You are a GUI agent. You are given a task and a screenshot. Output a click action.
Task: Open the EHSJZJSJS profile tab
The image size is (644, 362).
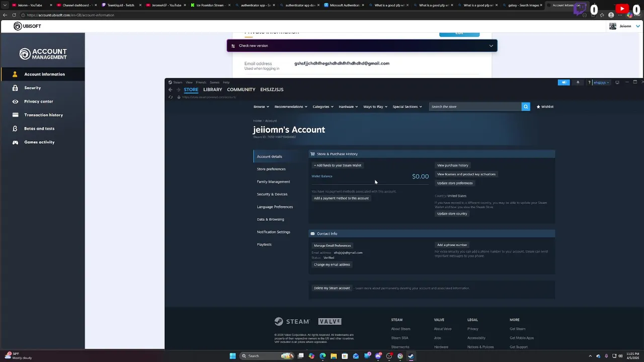pyautogui.click(x=272, y=89)
